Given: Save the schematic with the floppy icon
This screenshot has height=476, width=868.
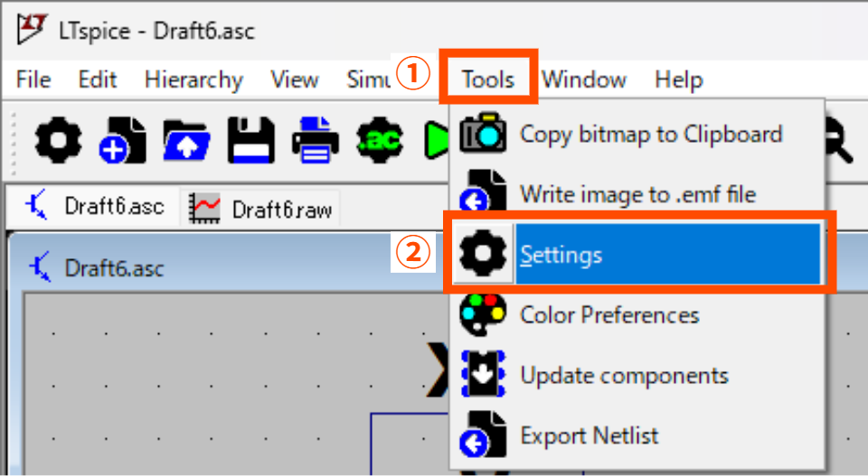Looking at the screenshot, I should pos(250,140).
